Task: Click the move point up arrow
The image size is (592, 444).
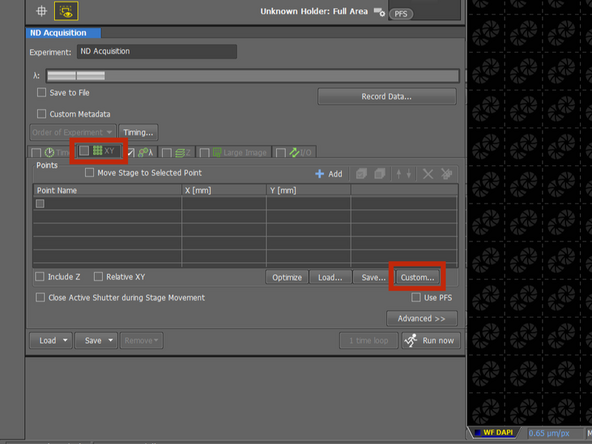Action: [399, 174]
